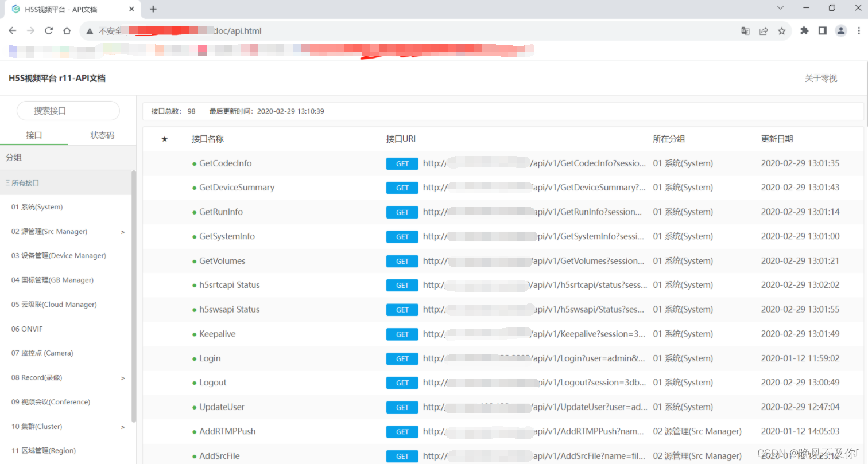Click the 接口URI column header

pos(401,139)
